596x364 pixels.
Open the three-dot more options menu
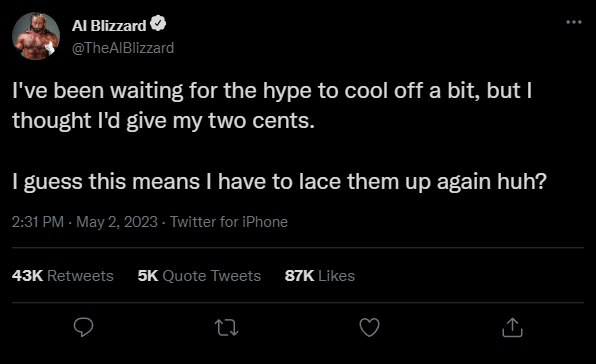click(574, 22)
